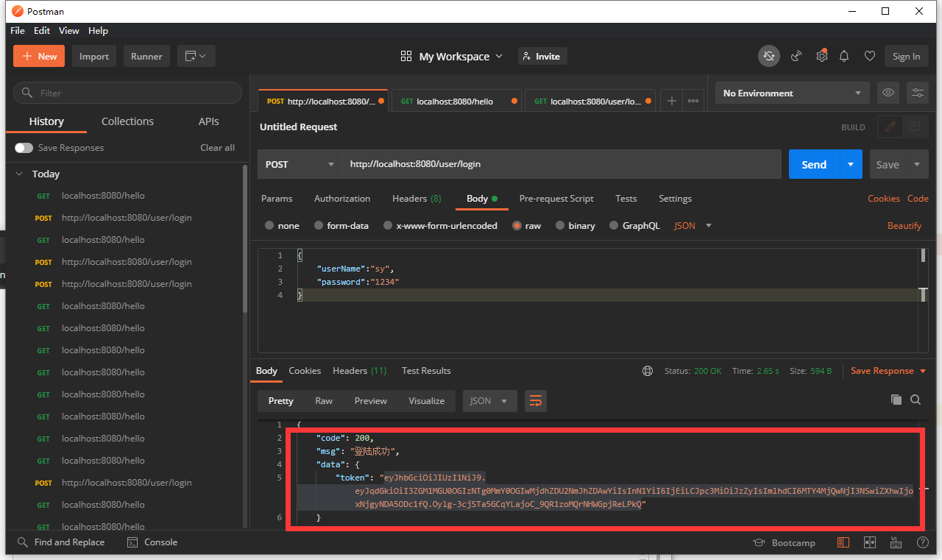The width and height of the screenshot is (942, 560).
Task: Switch to the GET localhost:8080/hello request tab
Action: 458,102
